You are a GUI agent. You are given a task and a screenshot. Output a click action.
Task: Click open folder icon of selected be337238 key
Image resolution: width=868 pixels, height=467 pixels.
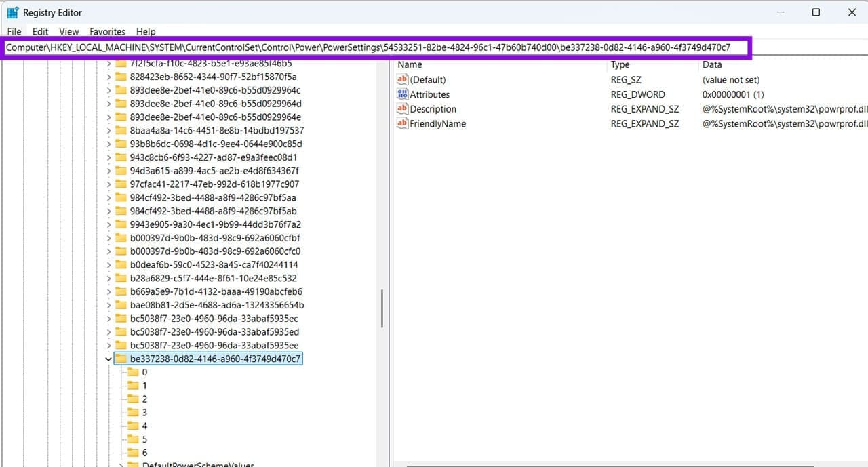(121, 359)
